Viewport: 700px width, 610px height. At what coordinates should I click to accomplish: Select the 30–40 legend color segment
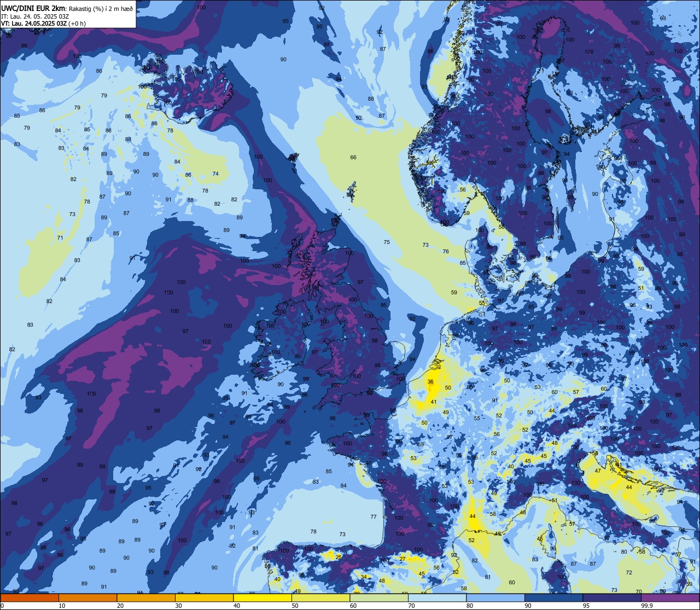(x=204, y=597)
